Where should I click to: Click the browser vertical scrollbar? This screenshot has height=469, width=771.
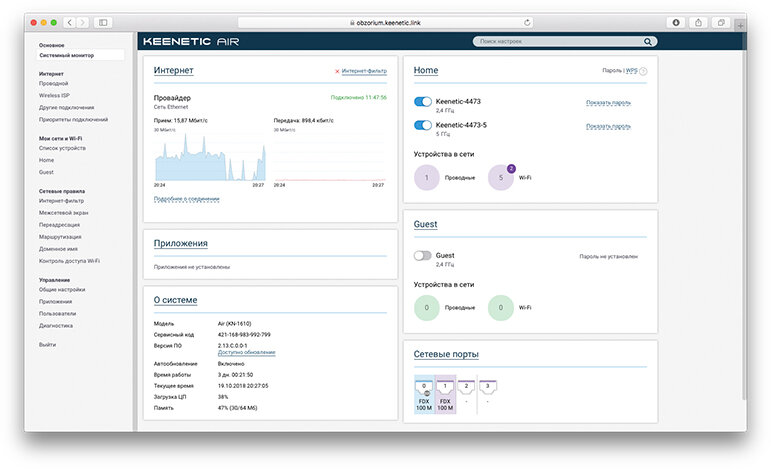click(x=744, y=216)
